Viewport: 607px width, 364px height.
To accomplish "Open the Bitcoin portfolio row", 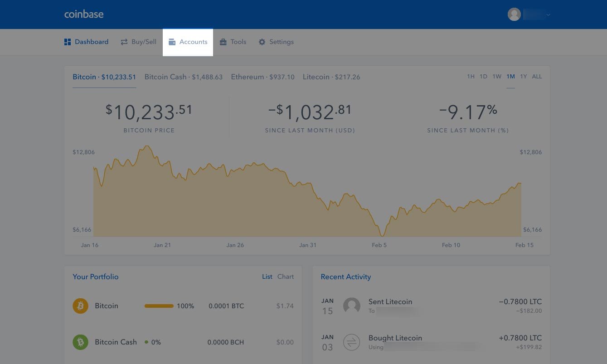I will (x=183, y=306).
